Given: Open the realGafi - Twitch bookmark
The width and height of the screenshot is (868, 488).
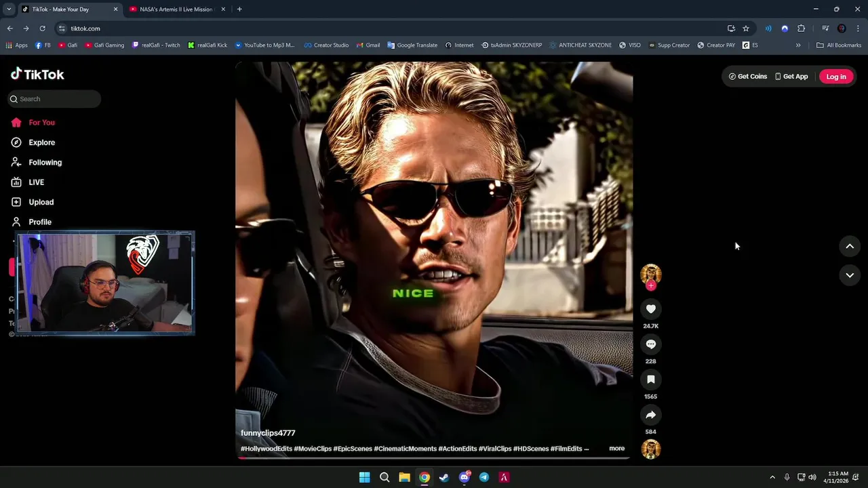Looking at the screenshot, I should click(x=156, y=45).
